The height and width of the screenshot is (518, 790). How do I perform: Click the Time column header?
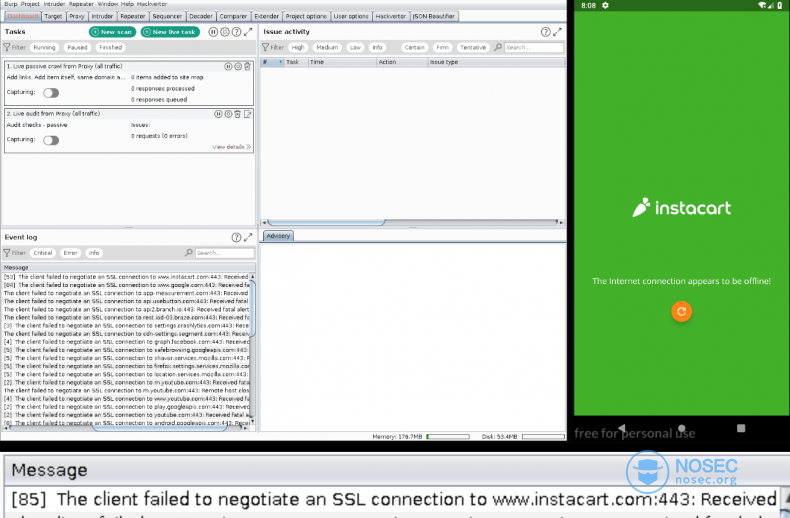342,62
